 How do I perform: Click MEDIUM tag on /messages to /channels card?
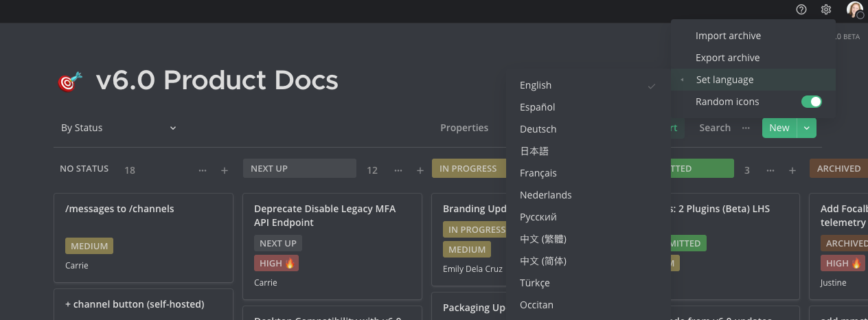pos(89,246)
